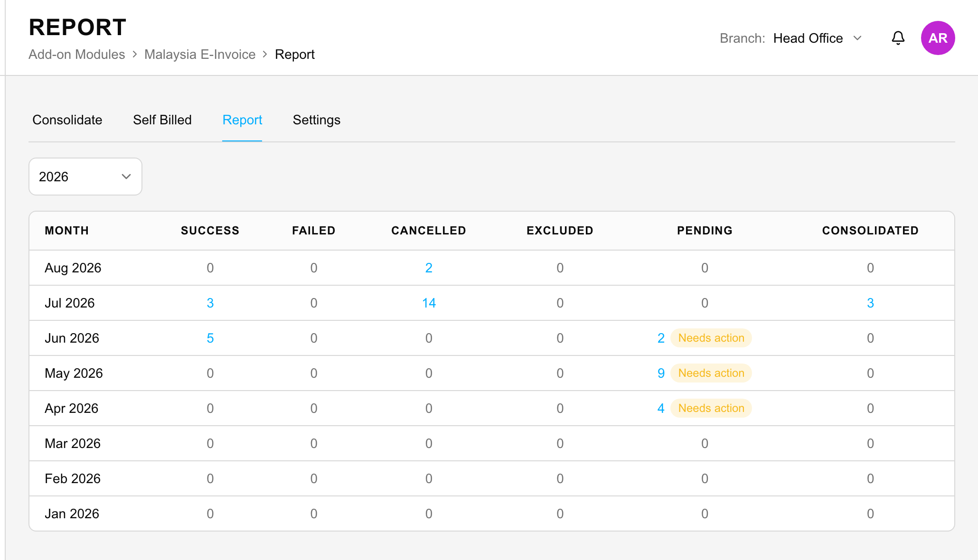This screenshot has height=560, width=978.
Task: Open the AR user avatar menu
Action: 938,38
